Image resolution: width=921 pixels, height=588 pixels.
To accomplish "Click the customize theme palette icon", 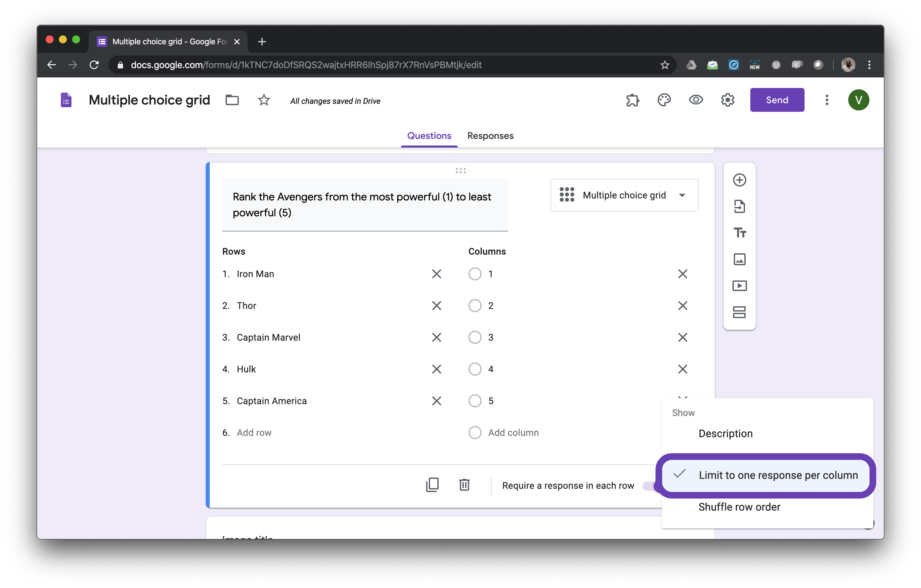I will click(x=665, y=101).
